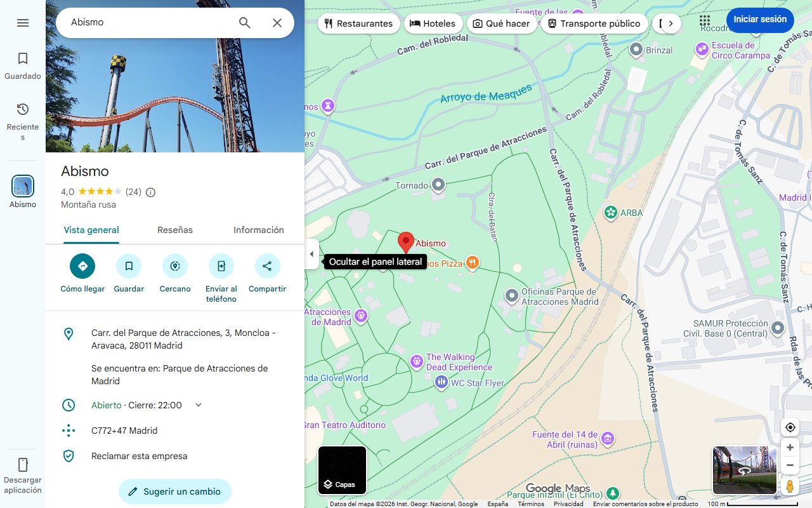Open the hamburger main menu
The image size is (812, 508).
(x=23, y=23)
